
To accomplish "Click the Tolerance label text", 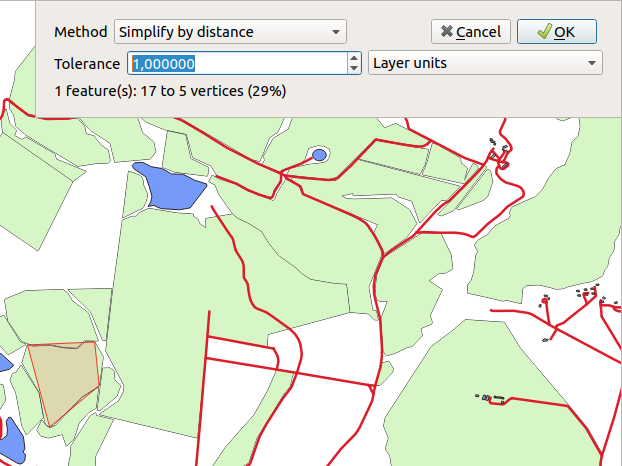I will [x=87, y=64].
